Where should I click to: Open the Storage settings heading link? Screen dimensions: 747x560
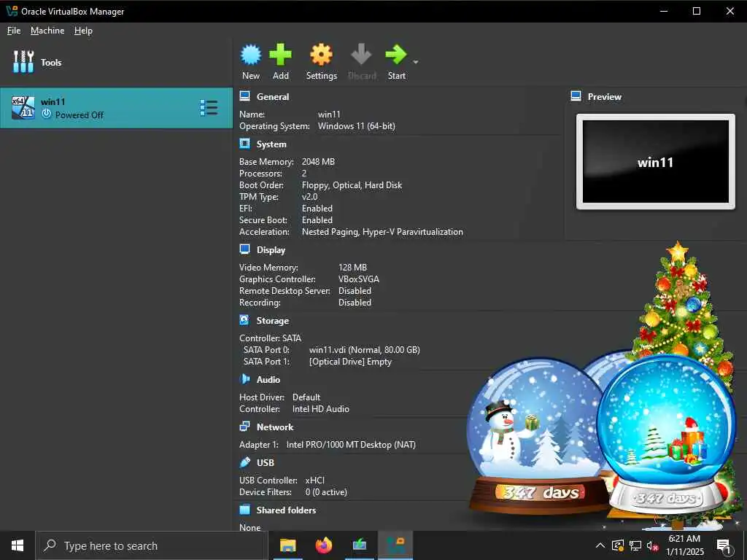[273, 321]
